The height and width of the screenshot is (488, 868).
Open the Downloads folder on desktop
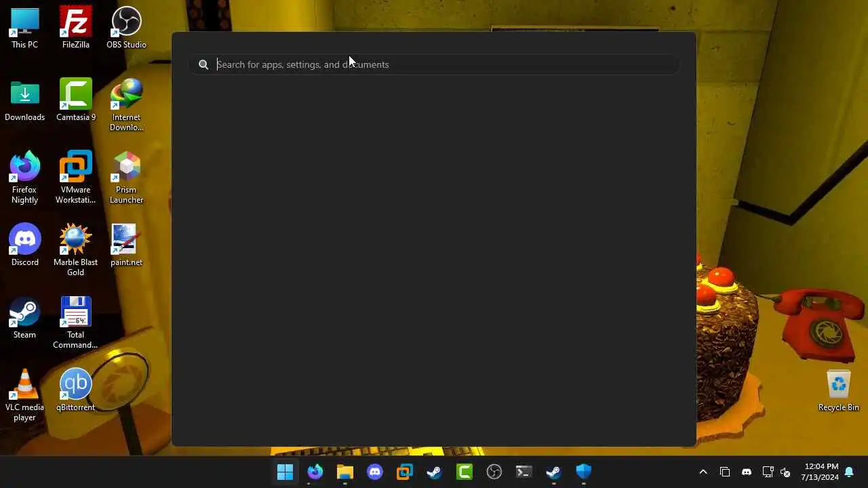pos(24,101)
